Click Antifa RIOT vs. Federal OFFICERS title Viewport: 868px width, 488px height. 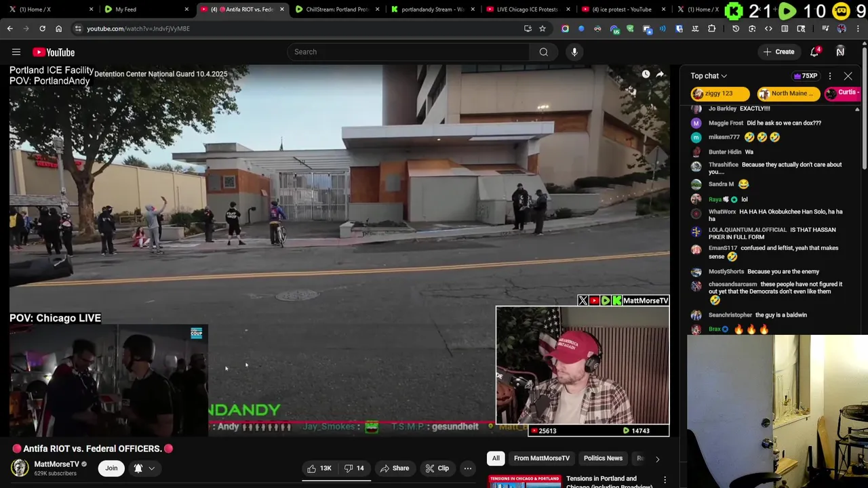pyautogui.click(x=92, y=449)
